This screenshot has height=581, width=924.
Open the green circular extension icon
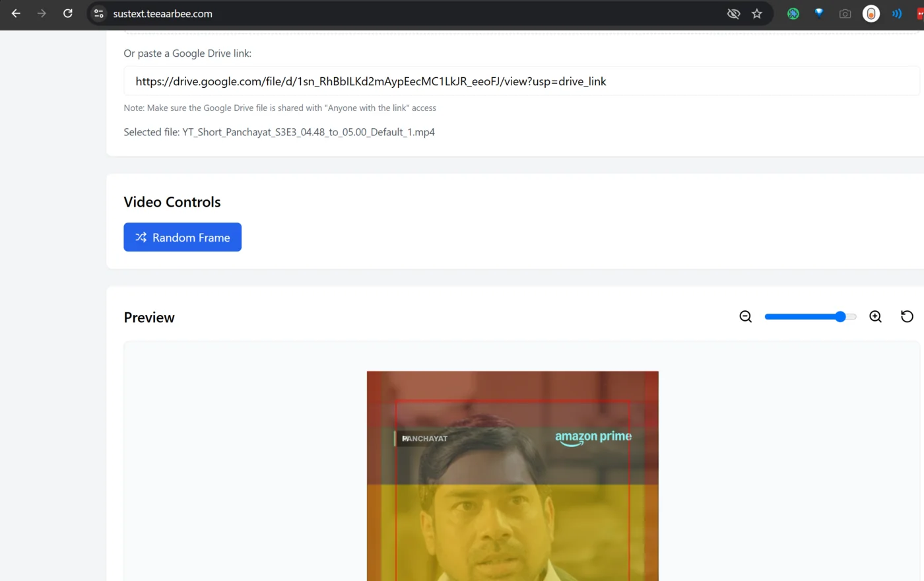pos(793,13)
